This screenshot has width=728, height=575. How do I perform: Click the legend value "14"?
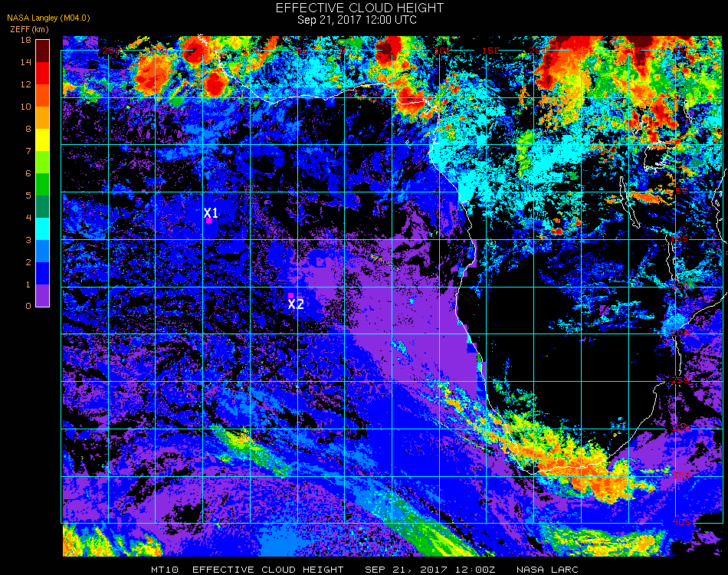pyautogui.click(x=26, y=62)
